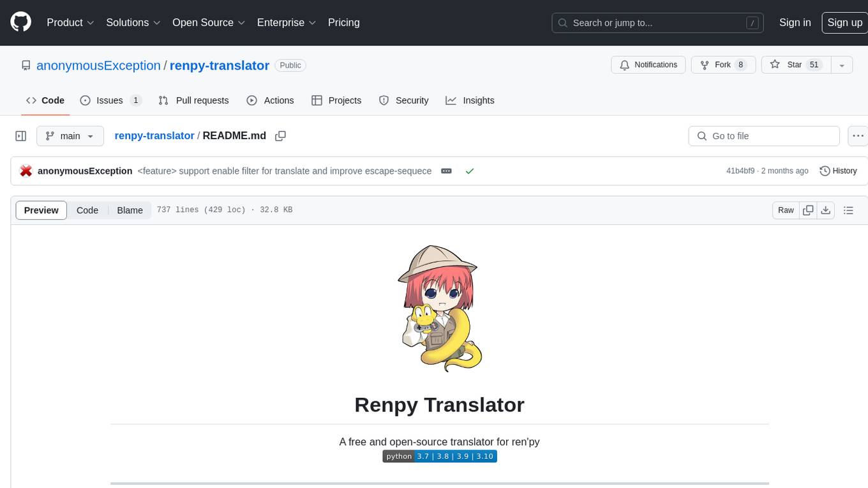
Task: Open the Raw file
Action: 786,210
